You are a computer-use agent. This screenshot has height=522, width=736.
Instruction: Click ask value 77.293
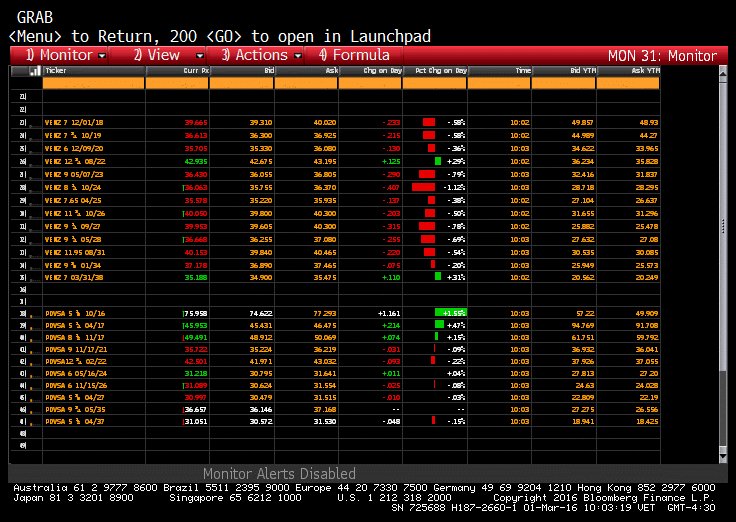[x=325, y=314]
